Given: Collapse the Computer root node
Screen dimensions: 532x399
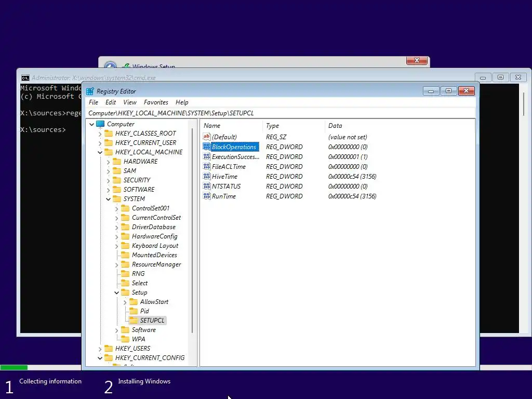Looking at the screenshot, I should point(91,124).
